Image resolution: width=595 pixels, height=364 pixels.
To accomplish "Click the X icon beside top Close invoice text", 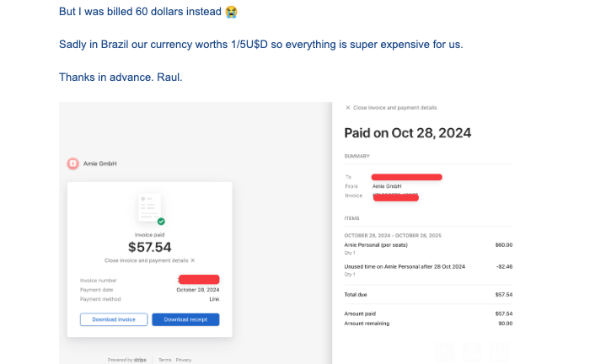I will point(347,108).
